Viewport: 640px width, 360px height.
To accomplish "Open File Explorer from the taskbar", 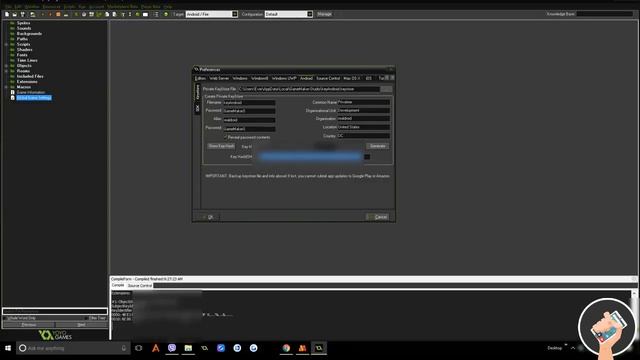I will (188, 348).
